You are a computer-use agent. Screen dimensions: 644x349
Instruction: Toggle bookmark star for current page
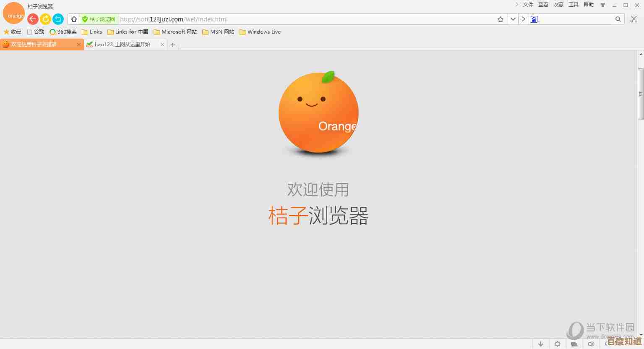tap(500, 19)
